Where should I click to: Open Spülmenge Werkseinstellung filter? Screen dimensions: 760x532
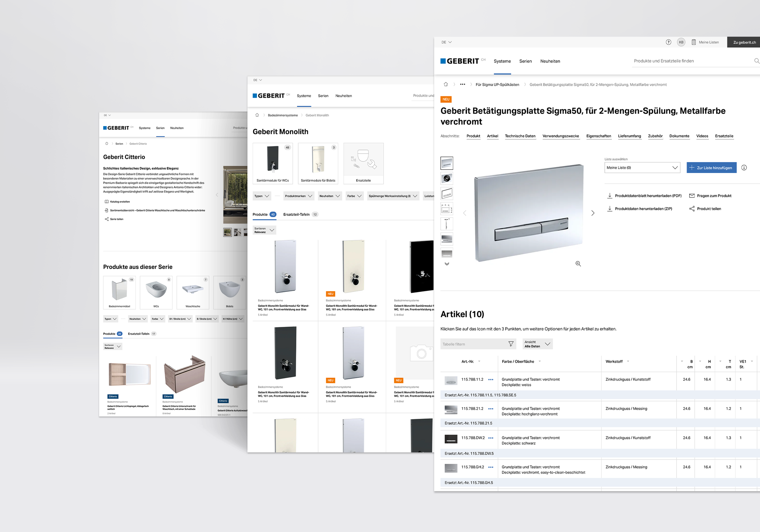(393, 196)
